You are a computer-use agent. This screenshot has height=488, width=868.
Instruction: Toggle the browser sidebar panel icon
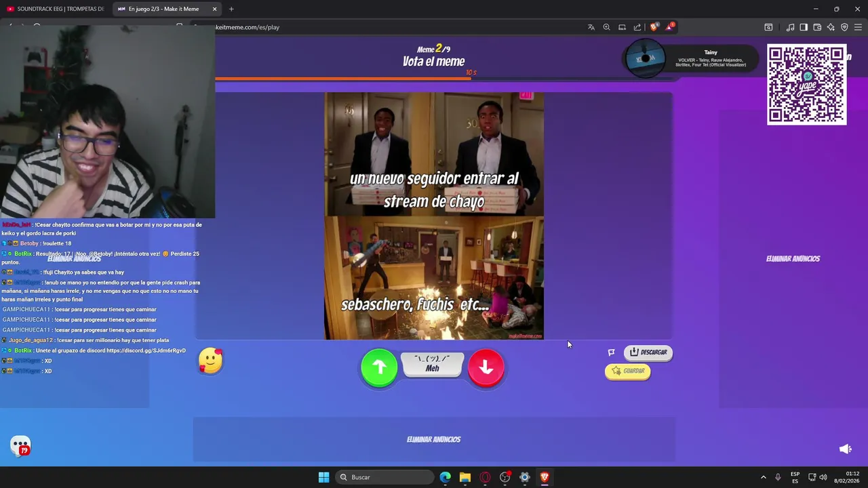(x=804, y=27)
